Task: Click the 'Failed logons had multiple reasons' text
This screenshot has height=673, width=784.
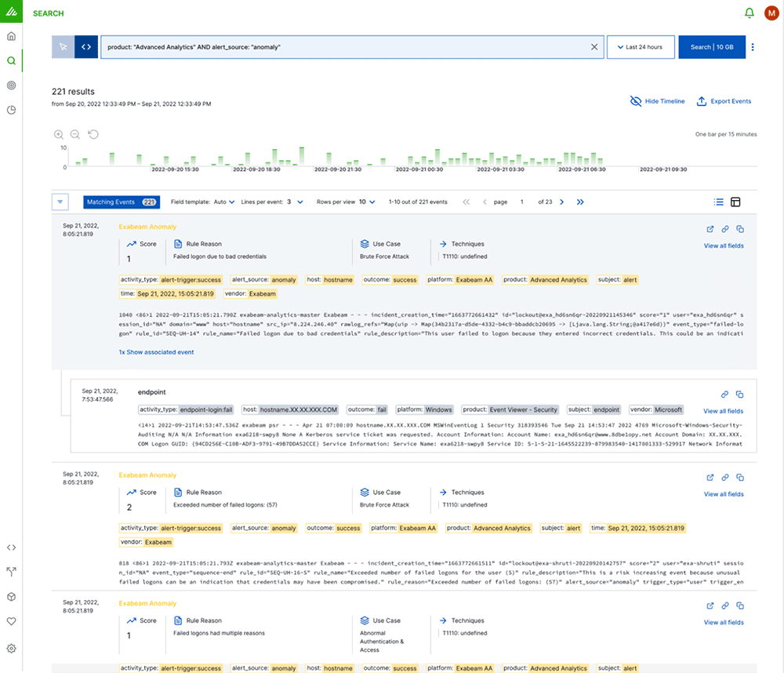Action: 219,633
